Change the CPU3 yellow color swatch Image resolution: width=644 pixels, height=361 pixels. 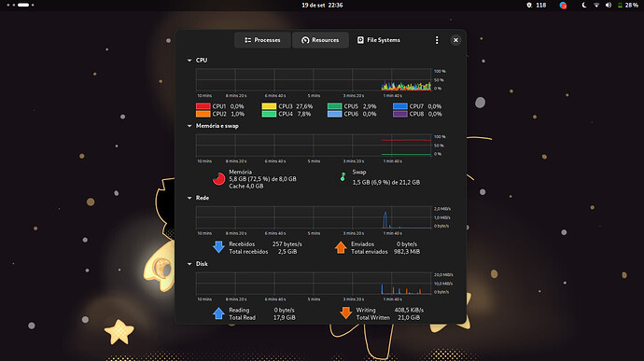[269, 106]
